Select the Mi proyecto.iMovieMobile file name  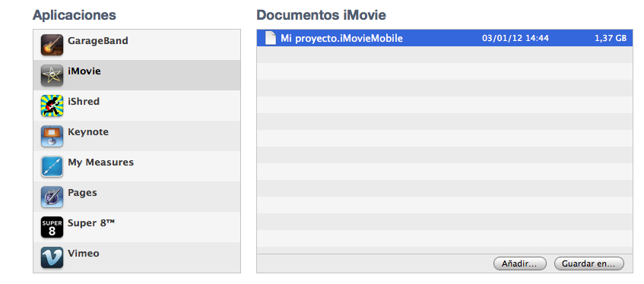tap(341, 39)
